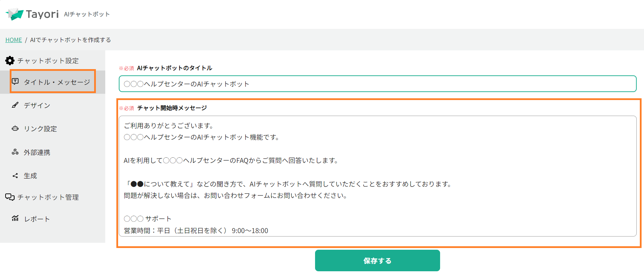644x273 pixels.
Task: Switch to the リンク設定 section
Action: point(40,129)
